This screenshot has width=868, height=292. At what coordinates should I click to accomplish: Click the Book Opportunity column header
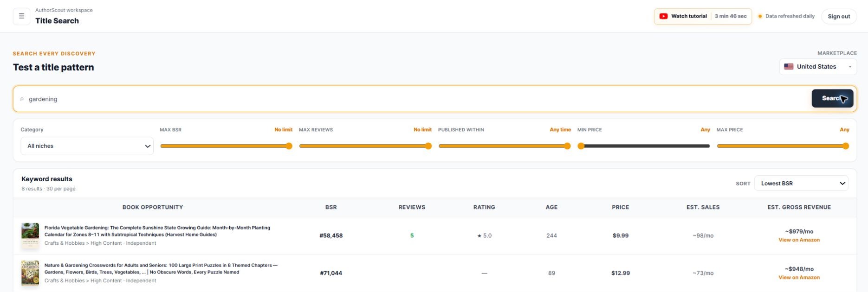point(153,207)
